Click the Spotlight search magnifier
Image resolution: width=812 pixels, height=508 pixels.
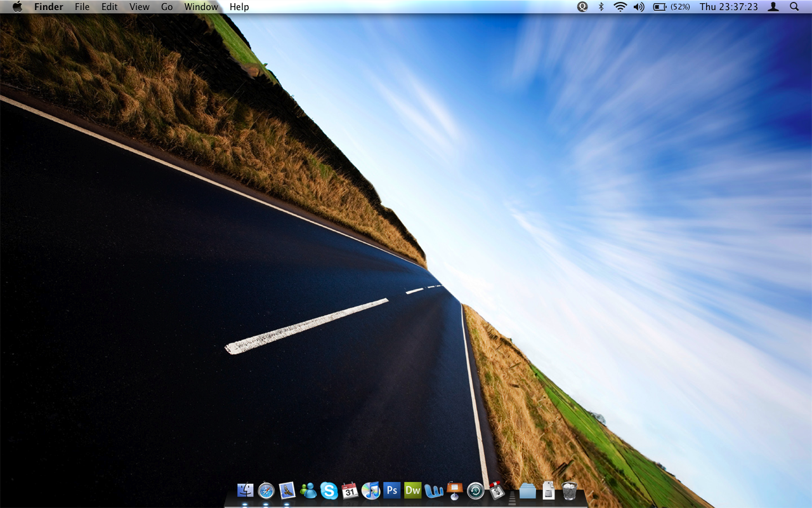point(794,7)
